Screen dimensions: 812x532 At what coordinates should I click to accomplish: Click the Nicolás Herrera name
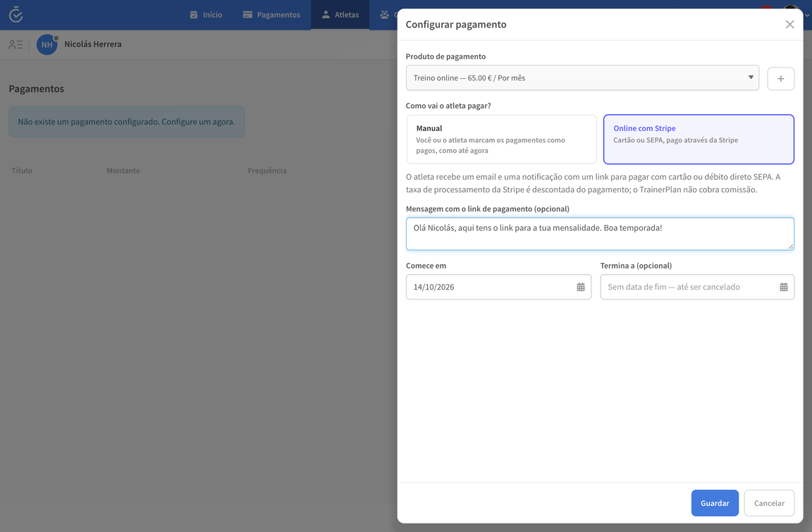93,44
